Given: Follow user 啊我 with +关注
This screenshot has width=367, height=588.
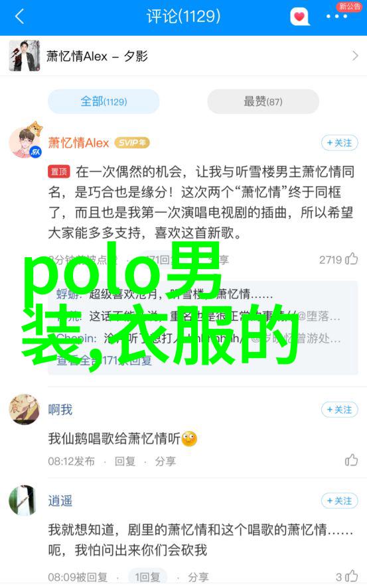Looking at the screenshot, I should [340, 410].
